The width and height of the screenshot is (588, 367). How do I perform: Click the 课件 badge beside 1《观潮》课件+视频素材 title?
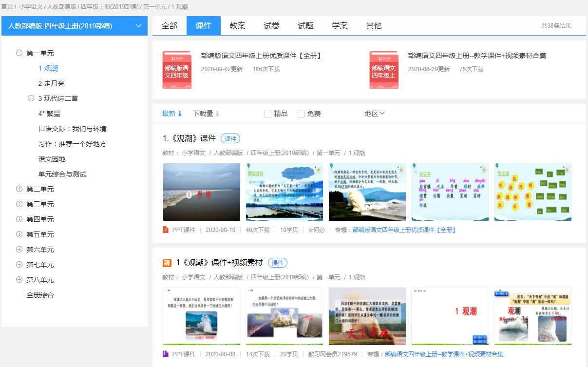click(x=277, y=262)
